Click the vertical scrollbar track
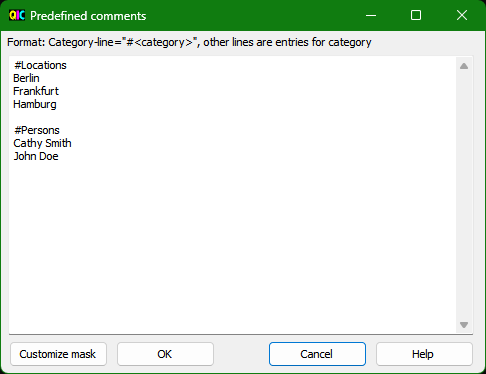Screen dimensions: 486x374 click(464, 195)
